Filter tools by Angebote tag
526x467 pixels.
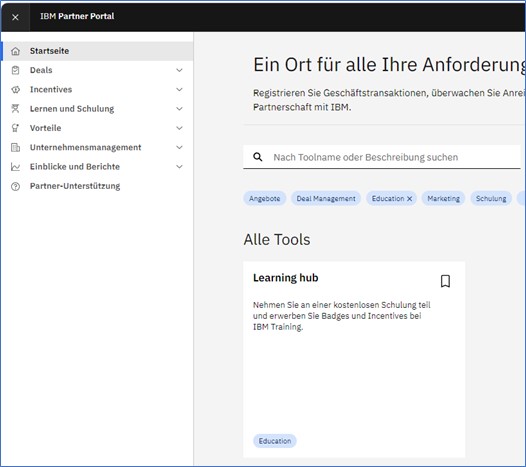[264, 199]
